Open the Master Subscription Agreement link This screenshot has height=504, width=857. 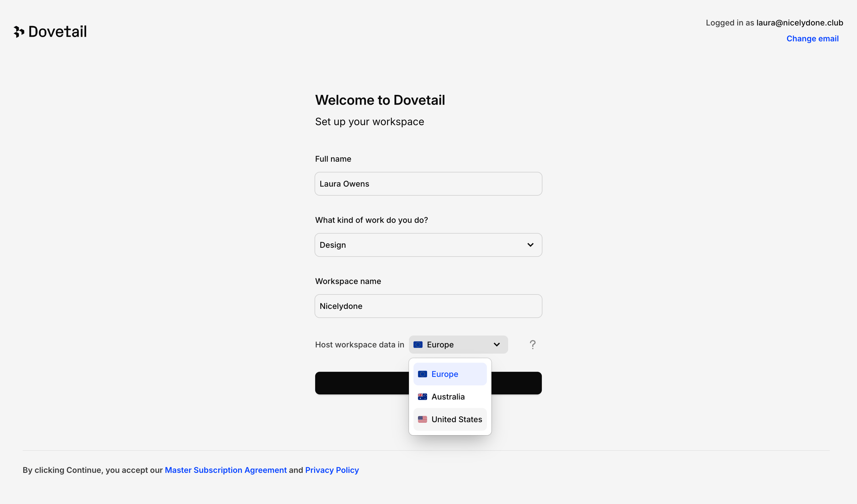tap(226, 470)
